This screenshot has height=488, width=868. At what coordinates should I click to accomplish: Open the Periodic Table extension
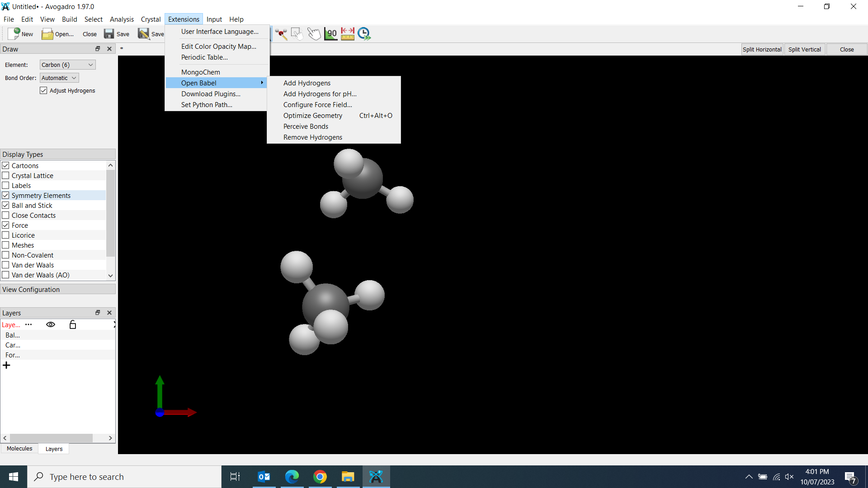tap(216, 57)
